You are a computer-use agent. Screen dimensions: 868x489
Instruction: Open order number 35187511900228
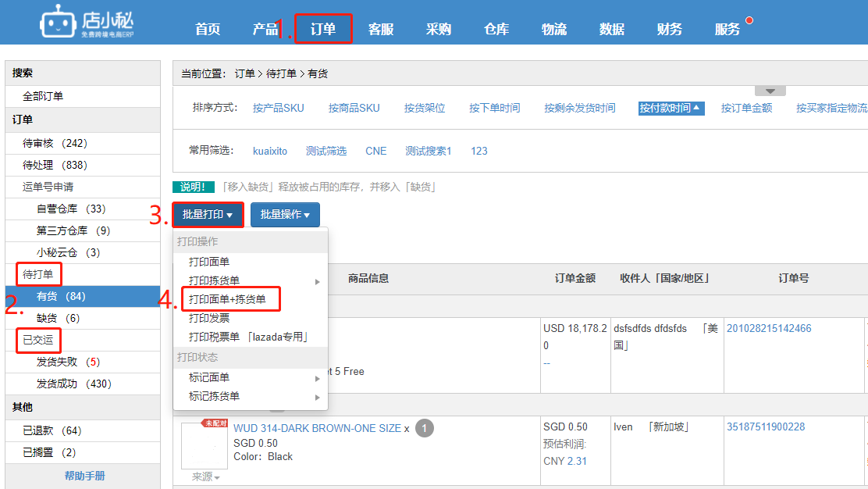click(x=766, y=427)
